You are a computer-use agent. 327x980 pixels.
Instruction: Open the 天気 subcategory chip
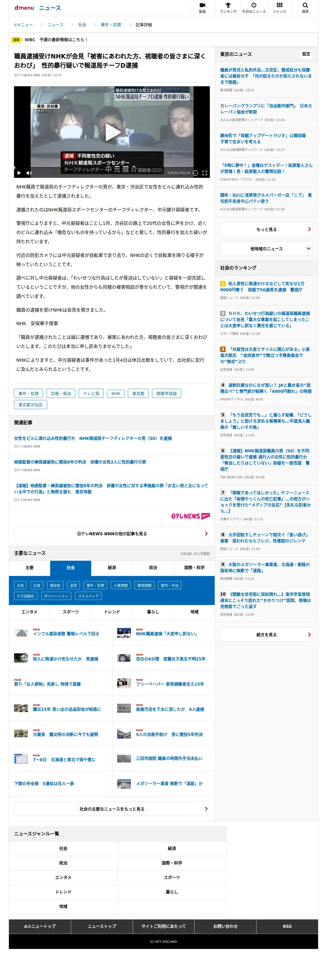pyautogui.click(x=20, y=585)
